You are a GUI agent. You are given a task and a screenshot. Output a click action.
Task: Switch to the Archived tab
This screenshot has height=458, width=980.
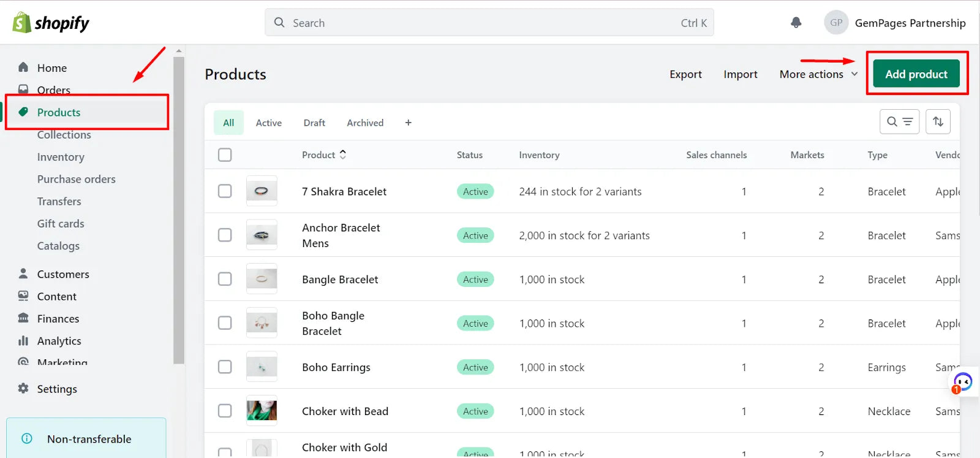(x=365, y=123)
